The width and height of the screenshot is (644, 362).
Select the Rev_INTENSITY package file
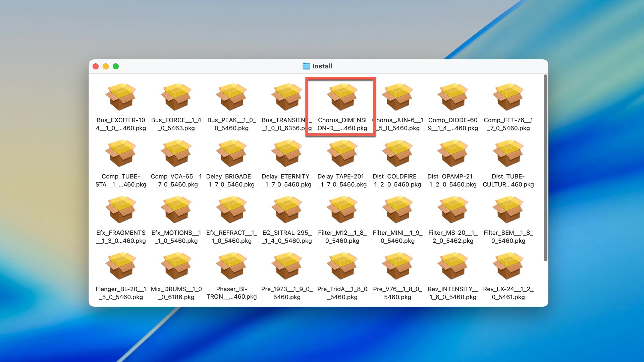point(453,266)
